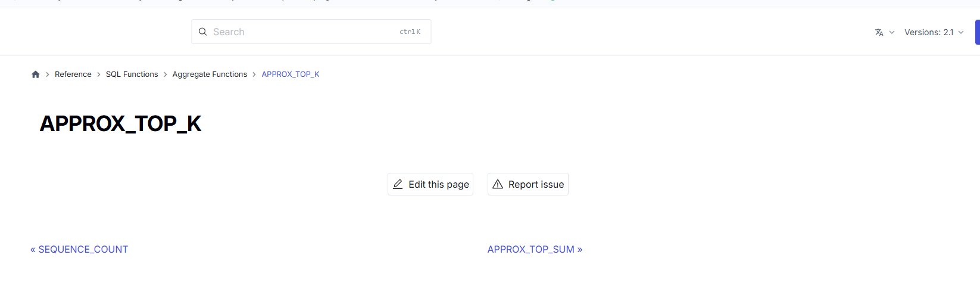Click the search magnifier icon
Viewport: 980px width, 292px height.
coord(202,32)
